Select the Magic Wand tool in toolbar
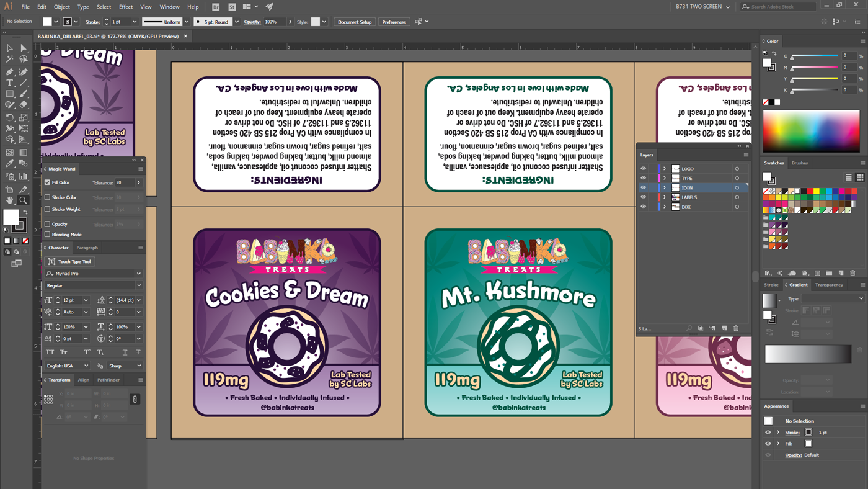Viewport: 868px width, 489px height. coord(10,60)
